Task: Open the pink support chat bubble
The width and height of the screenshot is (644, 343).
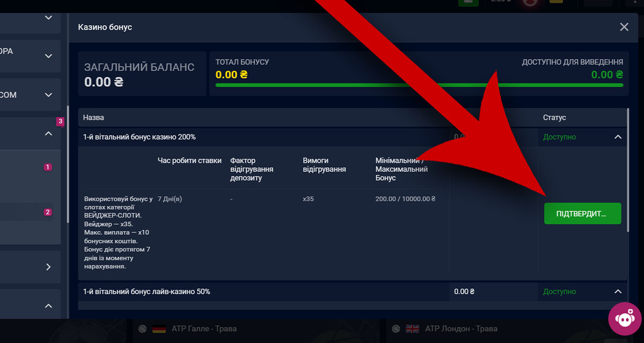Action: pyautogui.click(x=625, y=319)
